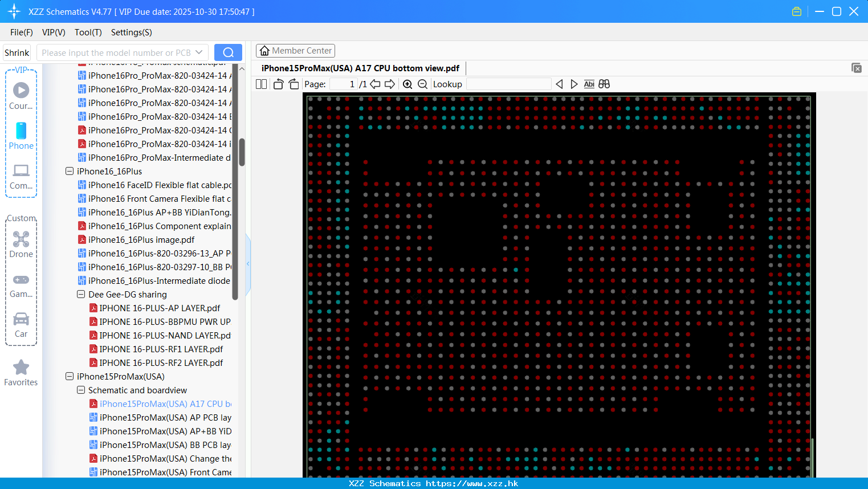The height and width of the screenshot is (489, 868).
Task: Open iPhone16 Front Camera Flexible flat file
Action: coord(154,198)
